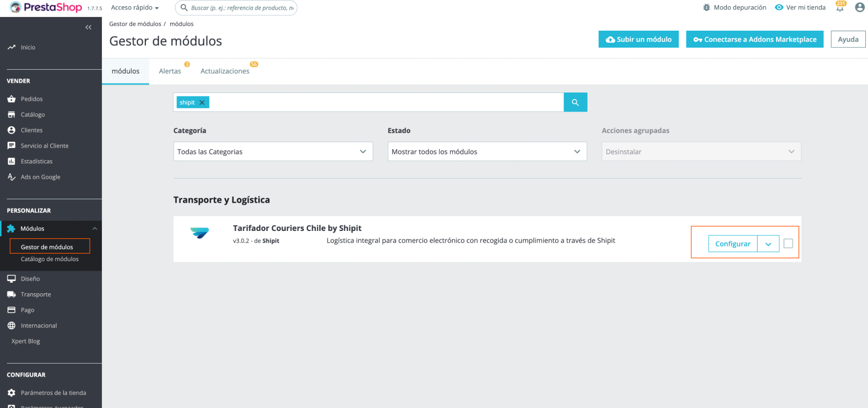Open Xpert Blog menu item

point(26,341)
